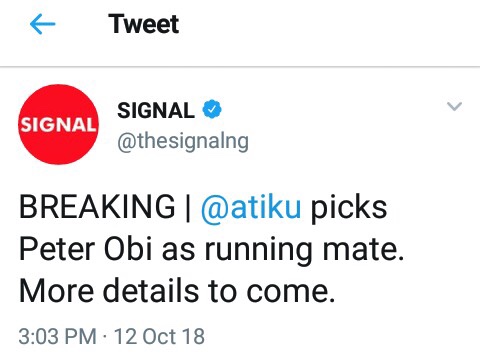Open the @thesignalng handle profile
The image size is (480, 363).
click(183, 142)
